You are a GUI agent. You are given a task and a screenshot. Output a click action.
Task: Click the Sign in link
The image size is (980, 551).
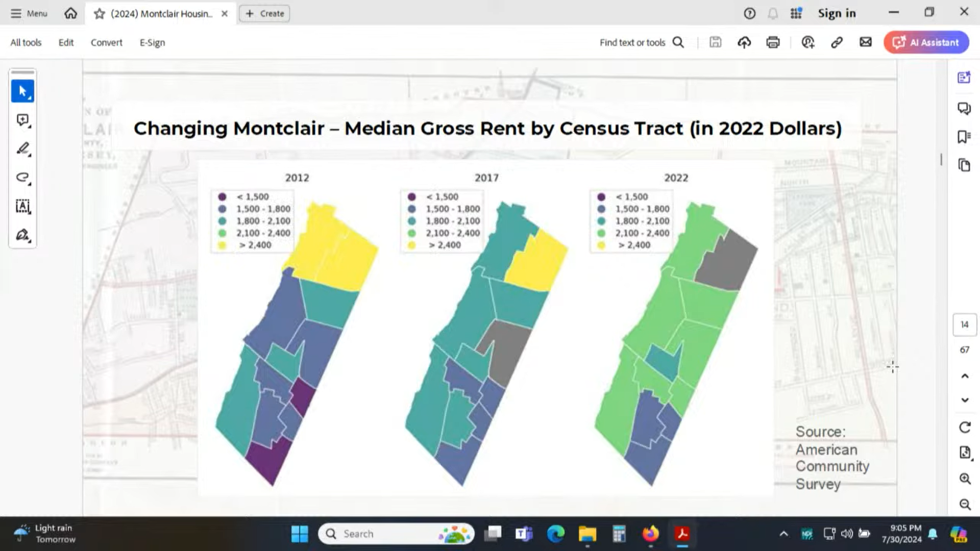[837, 14]
